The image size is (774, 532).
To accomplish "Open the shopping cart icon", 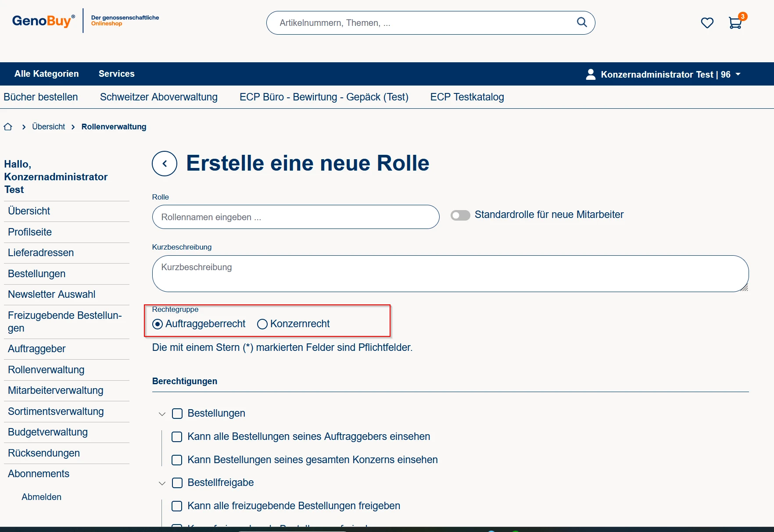I will pyautogui.click(x=735, y=23).
